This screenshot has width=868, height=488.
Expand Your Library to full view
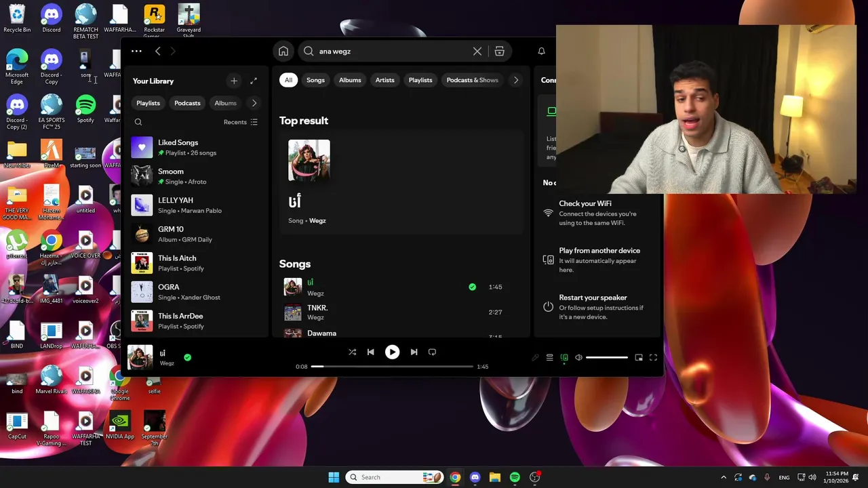click(254, 81)
